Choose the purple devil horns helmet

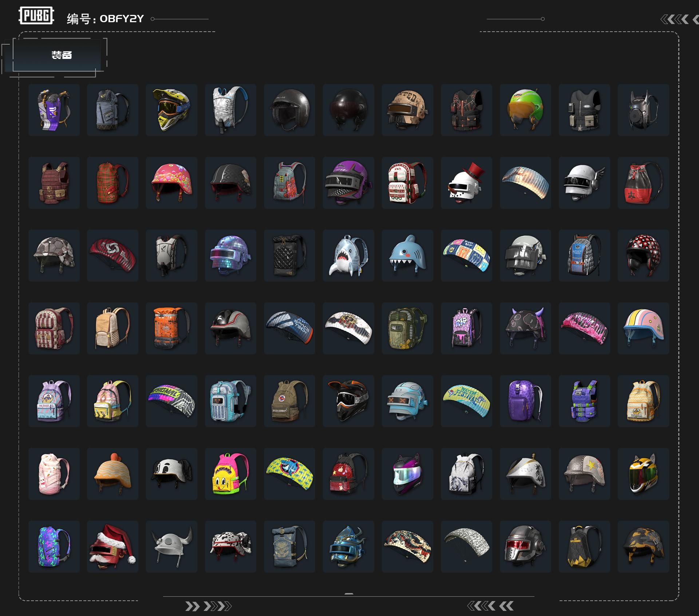coord(525,328)
